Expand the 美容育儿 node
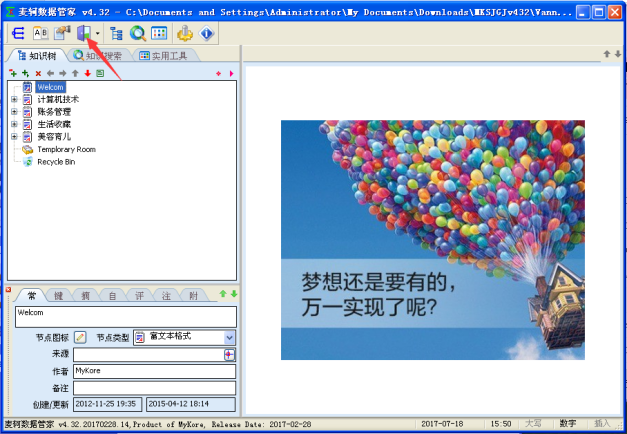This screenshot has width=627, height=434. [14, 137]
